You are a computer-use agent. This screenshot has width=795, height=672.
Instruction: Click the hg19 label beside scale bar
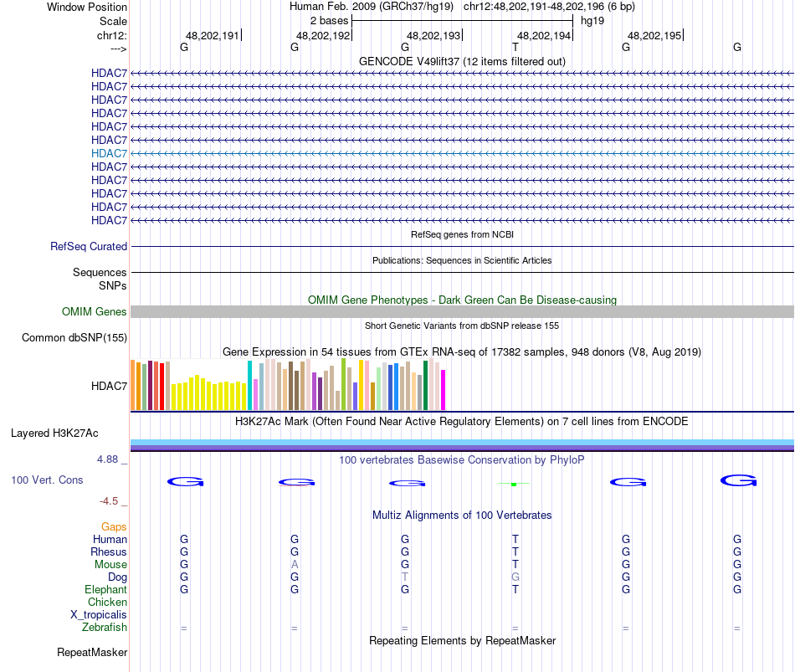click(592, 21)
